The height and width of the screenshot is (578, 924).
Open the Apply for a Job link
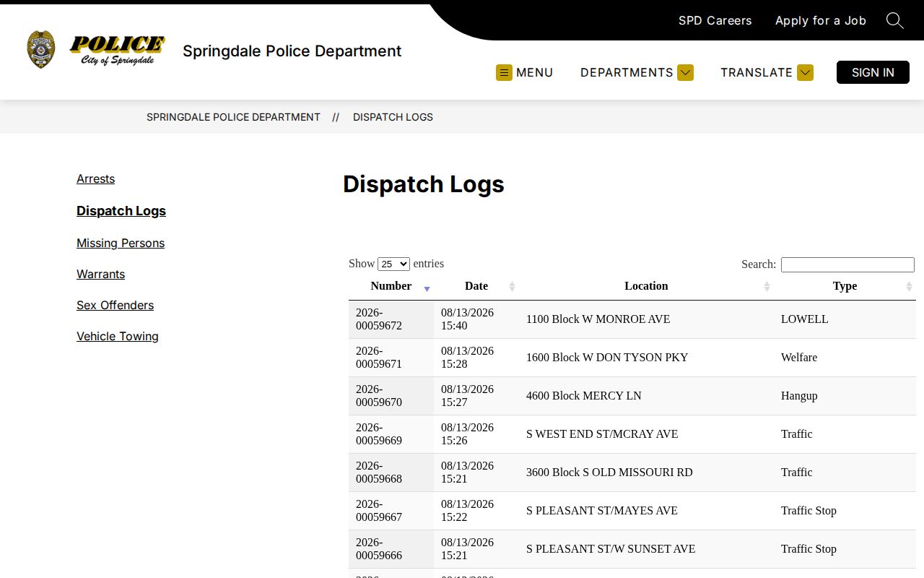tap(821, 21)
